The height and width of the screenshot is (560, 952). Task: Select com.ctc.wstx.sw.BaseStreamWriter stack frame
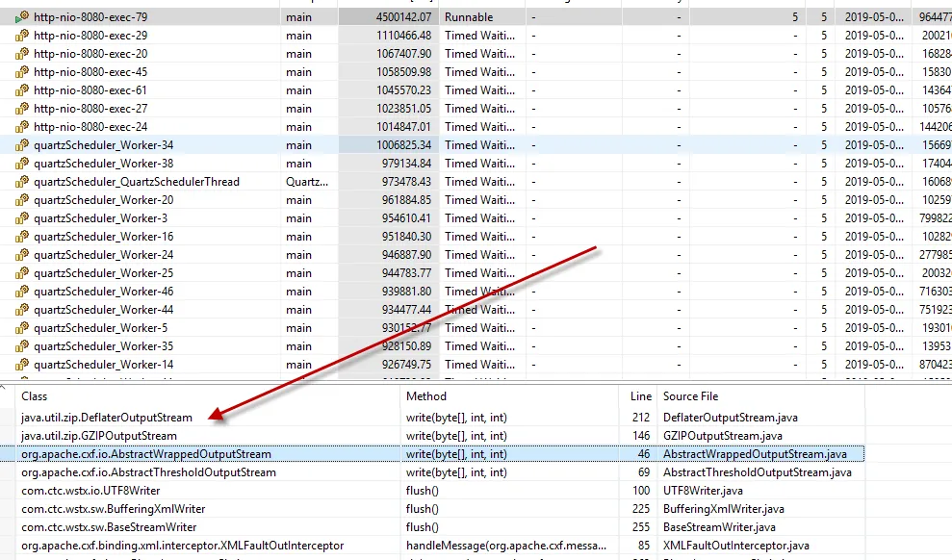pyautogui.click(x=109, y=526)
